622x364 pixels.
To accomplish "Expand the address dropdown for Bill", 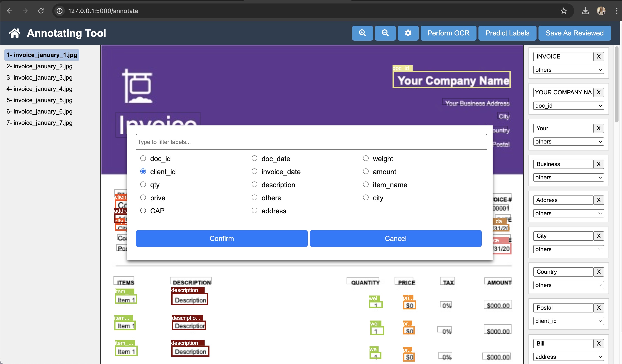I will (x=568, y=357).
